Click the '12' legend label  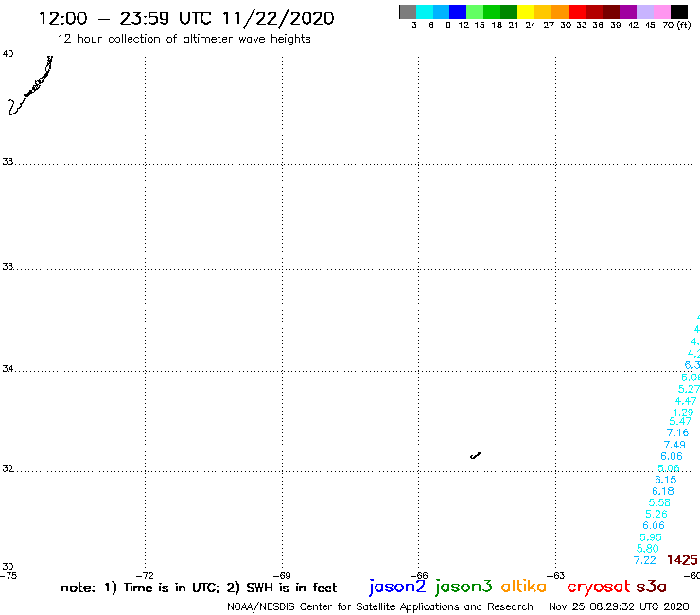pyautogui.click(x=464, y=26)
